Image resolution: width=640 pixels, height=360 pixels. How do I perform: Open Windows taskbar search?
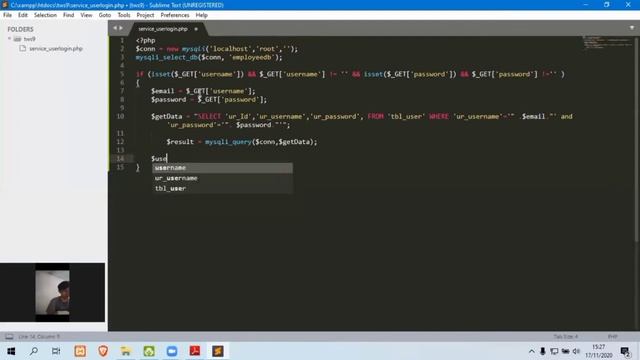click(34, 351)
